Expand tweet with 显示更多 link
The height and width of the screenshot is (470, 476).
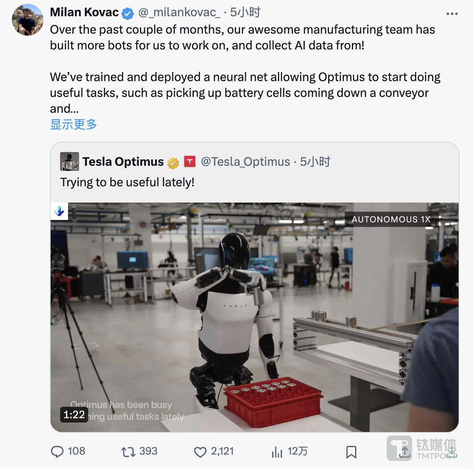point(74,124)
